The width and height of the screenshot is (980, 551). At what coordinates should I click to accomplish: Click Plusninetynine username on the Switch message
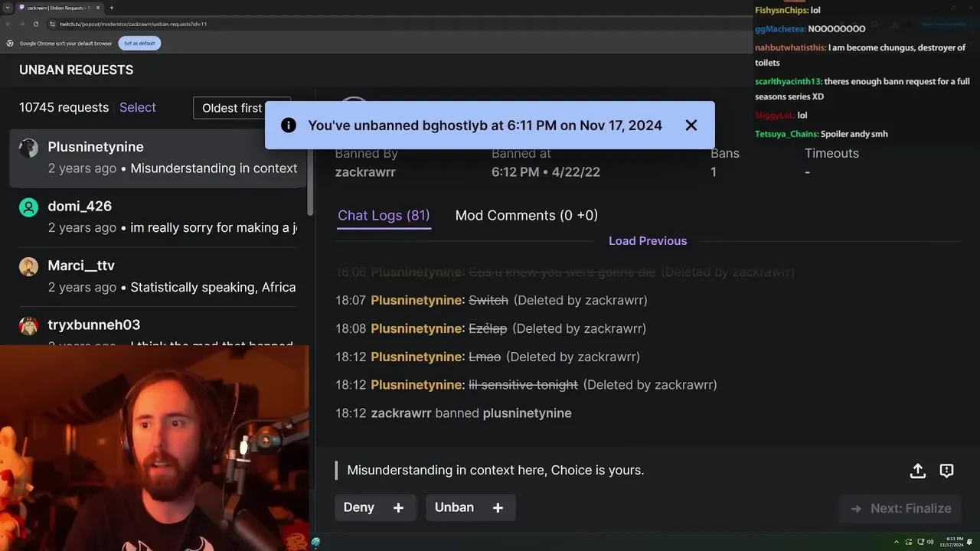416,301
